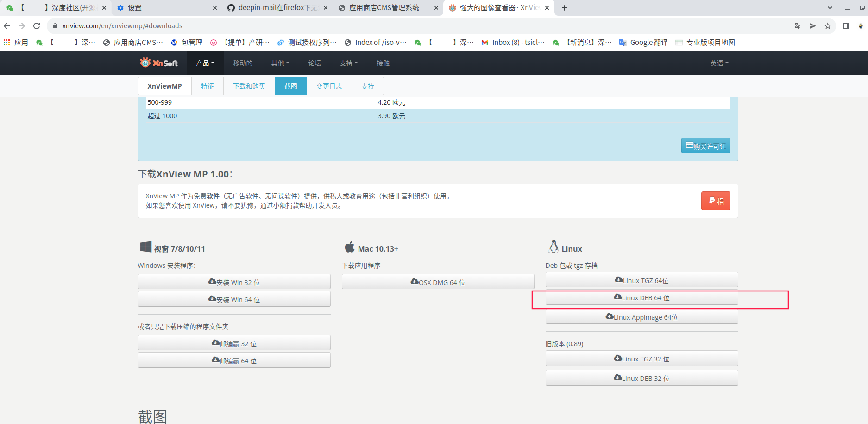868x424 pixels.
Task: Open the 变更日志 sub-tab
Action: [329, 86]
